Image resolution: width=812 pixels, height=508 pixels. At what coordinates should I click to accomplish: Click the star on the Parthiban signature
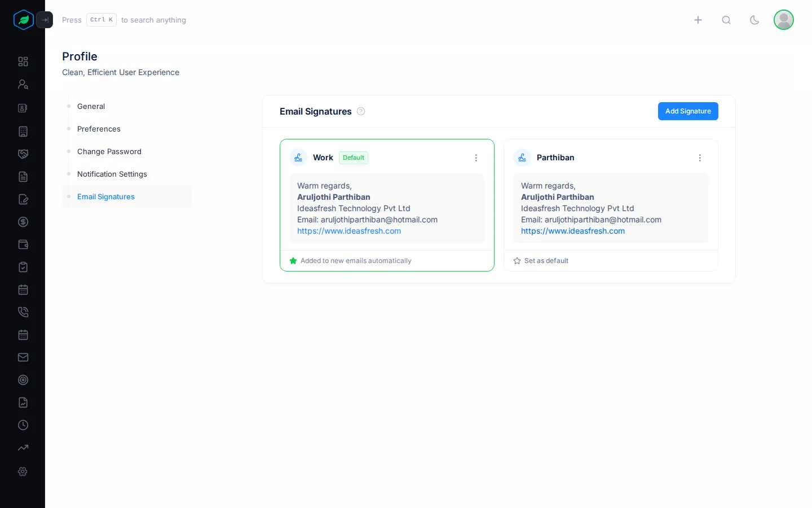(517, 261)
